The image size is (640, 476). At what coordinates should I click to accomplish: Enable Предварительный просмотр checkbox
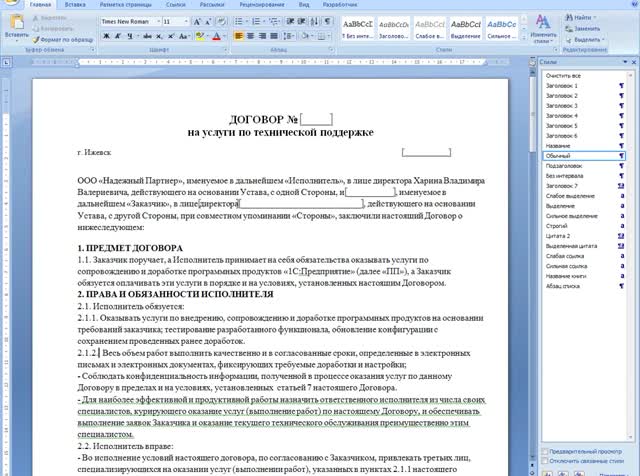(x=544, y=452)
